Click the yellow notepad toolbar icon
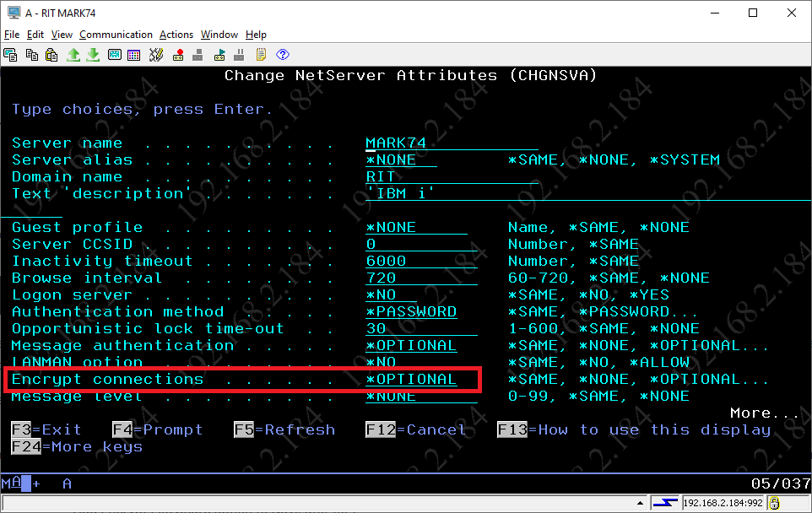This screenshot has height=513, width=812. (262, 55)
